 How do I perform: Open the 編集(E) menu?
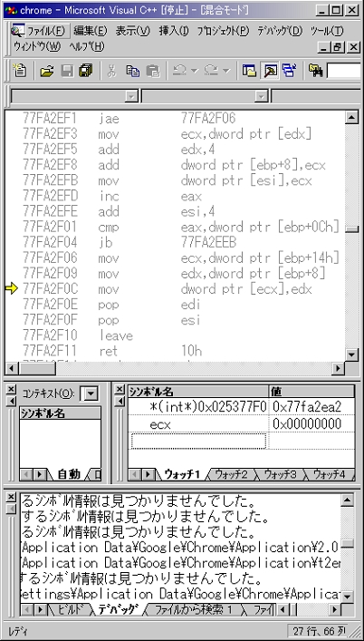tap(91, 31)
